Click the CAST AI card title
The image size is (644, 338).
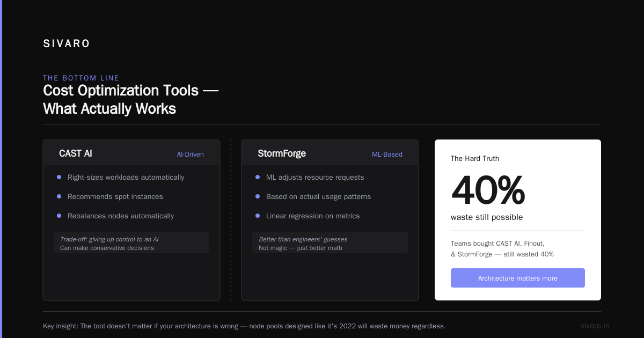[x=76, y=153]
